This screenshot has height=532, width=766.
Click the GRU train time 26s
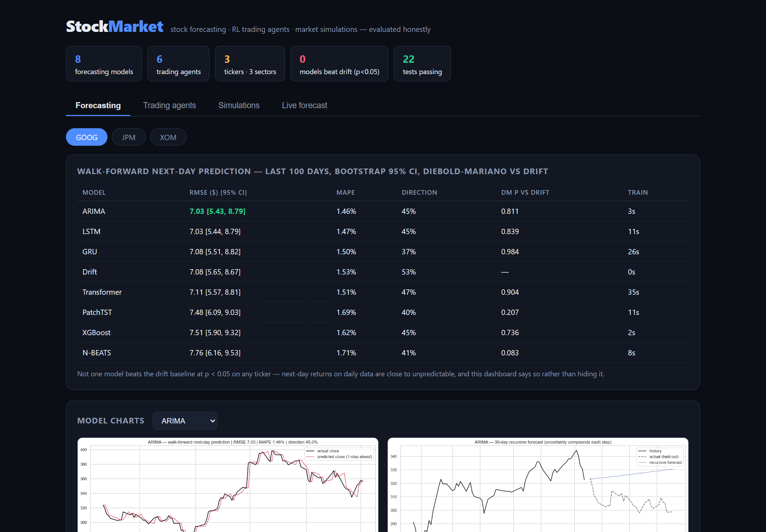[x=633, y=252]
